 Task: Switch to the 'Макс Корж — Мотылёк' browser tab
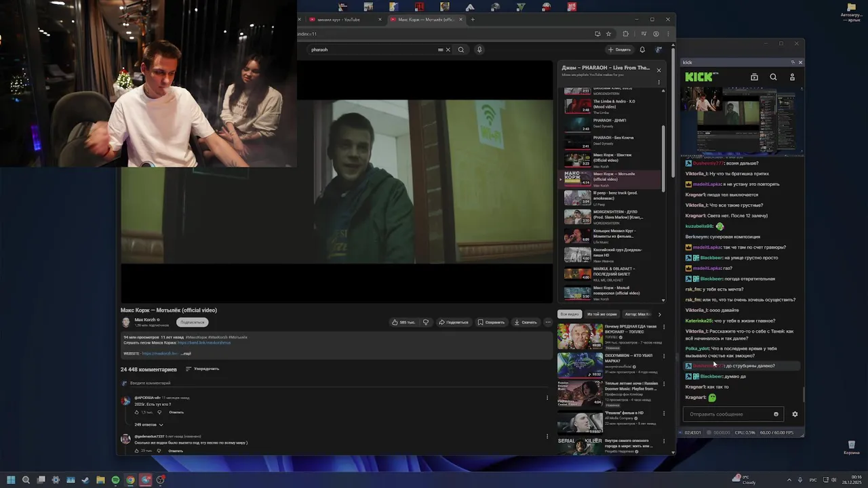tap(426, 20)
